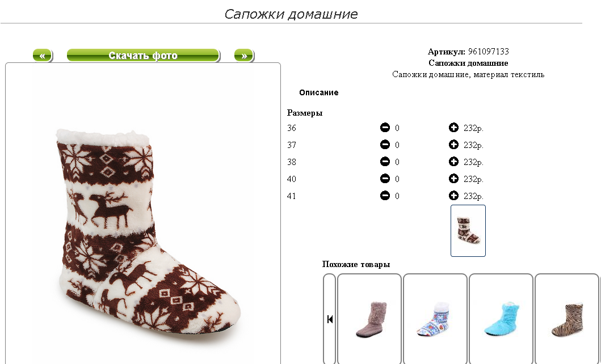Download photo via Скачать фото button
The image size is (601, 364).
tap(143, 56)
